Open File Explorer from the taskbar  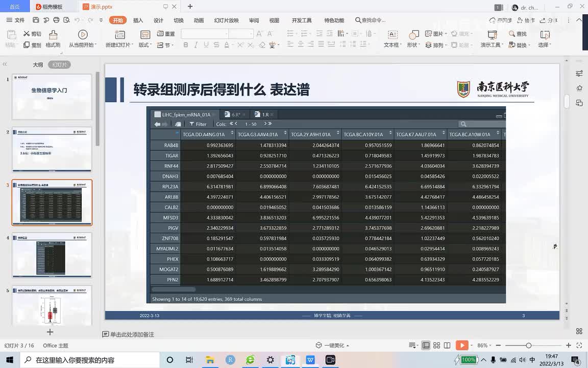pos(210,360)
